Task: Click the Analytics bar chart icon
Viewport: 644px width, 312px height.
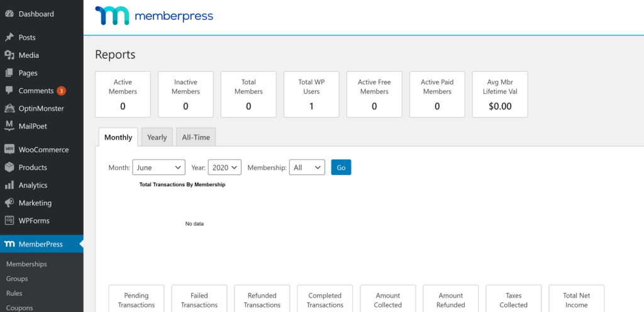Action: click(9, 185)
